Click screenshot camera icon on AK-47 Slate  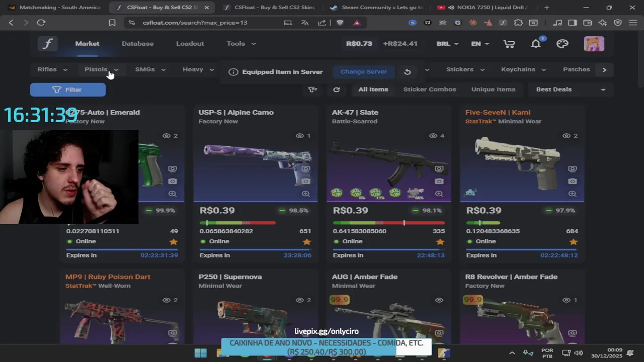coord(439,181)
